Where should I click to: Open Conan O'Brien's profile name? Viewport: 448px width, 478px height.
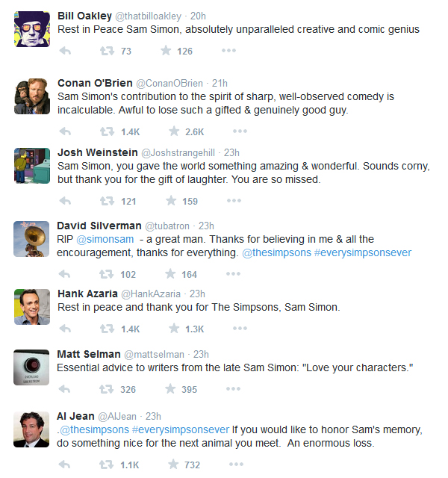click(95, 83)
